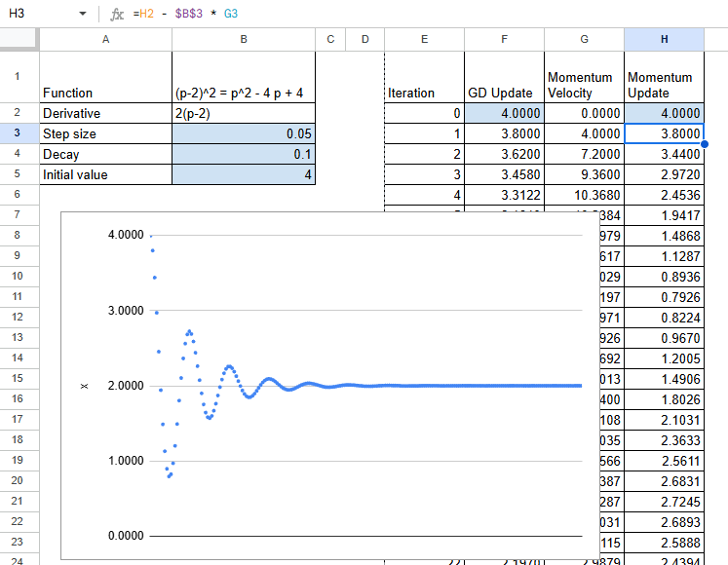The height and width of the screenshot is (565, 728).
Task: Select the Step size value 0.05 cell
Action: click(244, 133)
